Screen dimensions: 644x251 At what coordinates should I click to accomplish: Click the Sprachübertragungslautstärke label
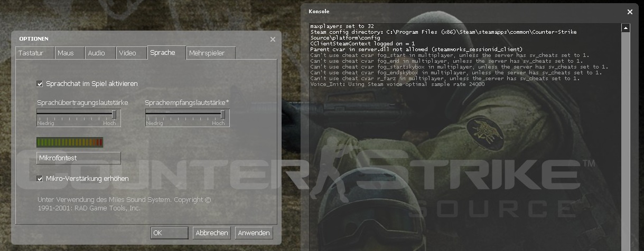tap(82, 102)
